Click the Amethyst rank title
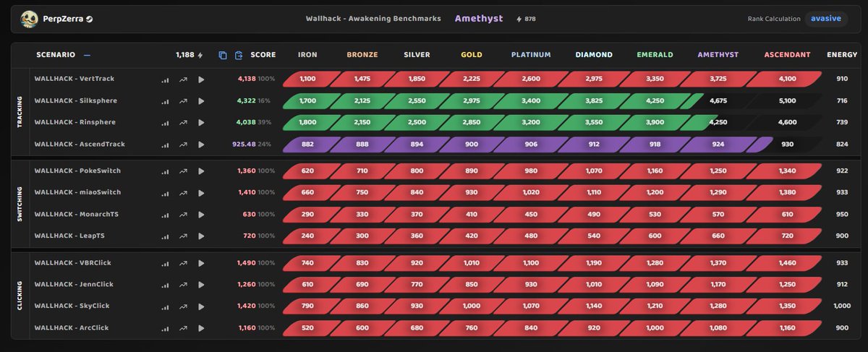 (x=478, y=19)
